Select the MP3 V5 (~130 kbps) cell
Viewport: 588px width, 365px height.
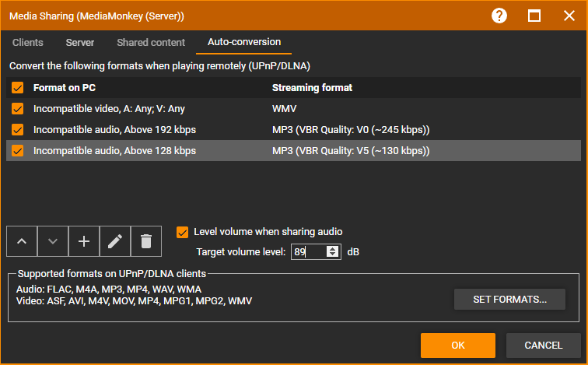click(351, 151)
